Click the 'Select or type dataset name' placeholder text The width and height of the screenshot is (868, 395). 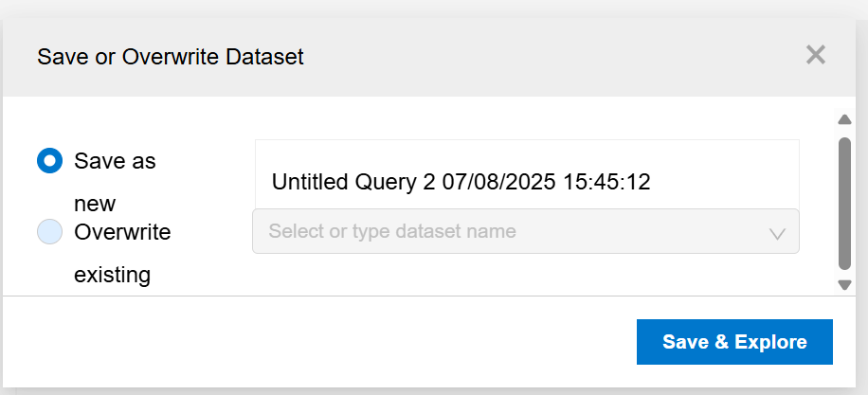pos(392,231)
